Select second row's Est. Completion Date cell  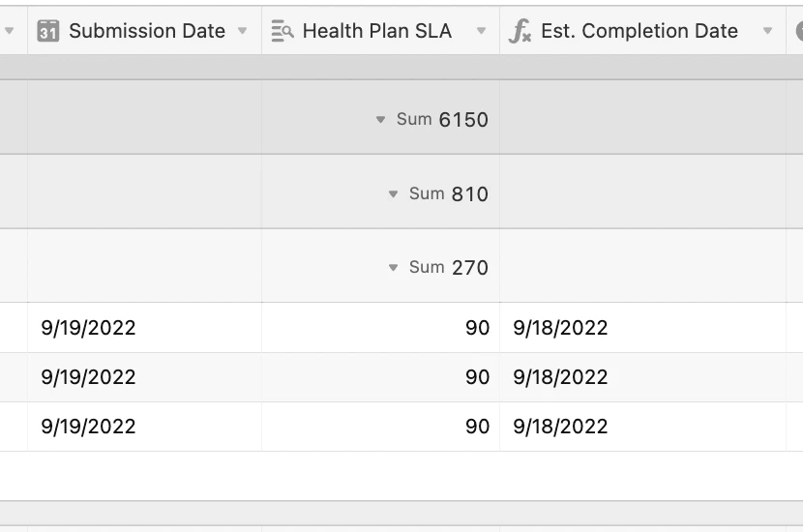(560, 377)
